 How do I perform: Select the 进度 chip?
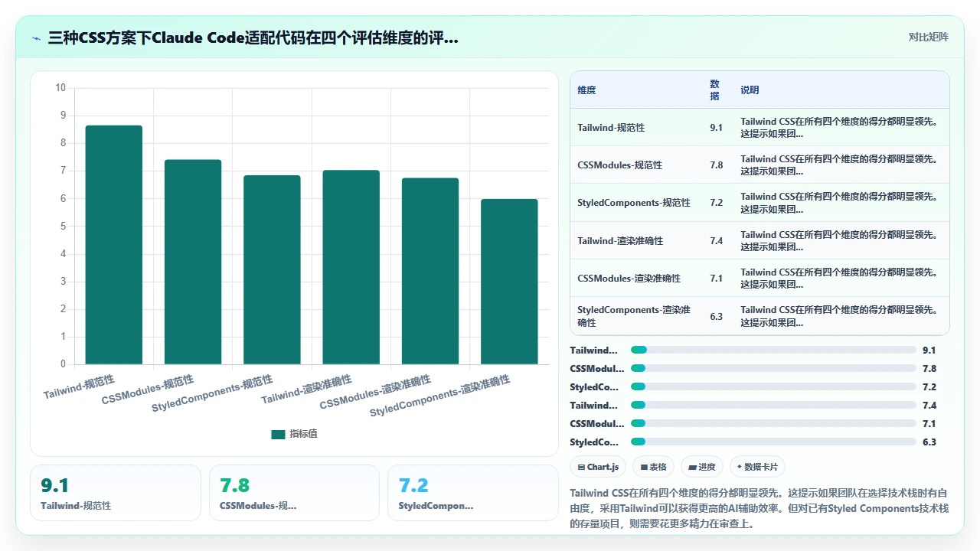pos(701,467)
